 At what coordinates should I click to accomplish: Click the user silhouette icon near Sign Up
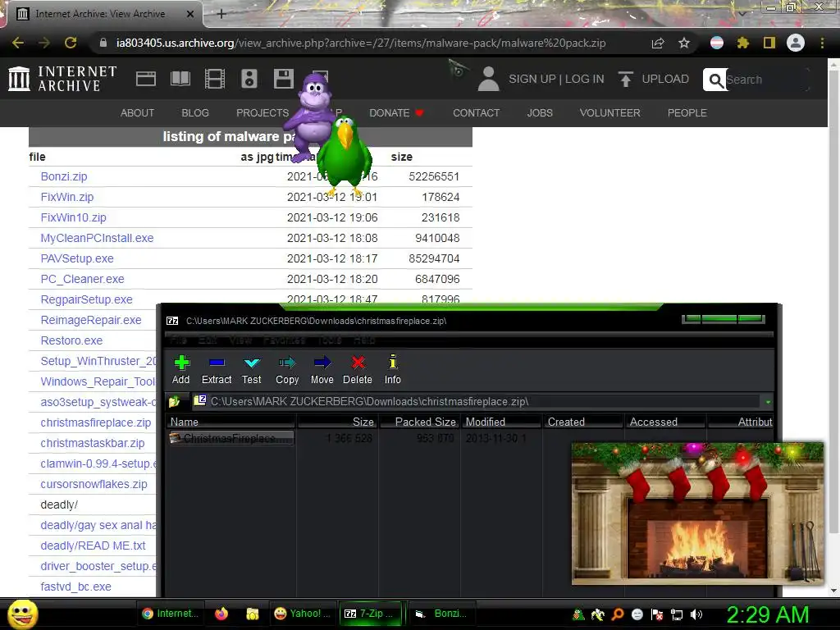488,80
